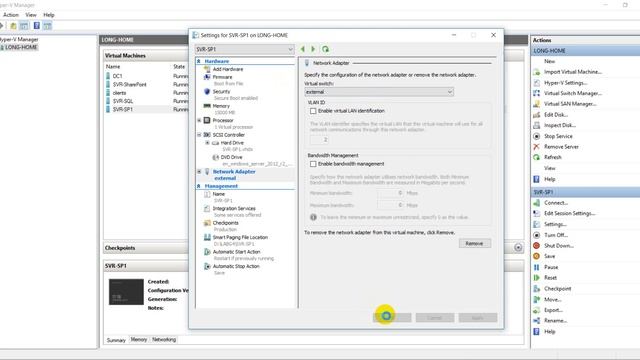The image size is (640, 360).
Task: Click the green refresh icon in settings dialog
Action: (x=325, y=49)
